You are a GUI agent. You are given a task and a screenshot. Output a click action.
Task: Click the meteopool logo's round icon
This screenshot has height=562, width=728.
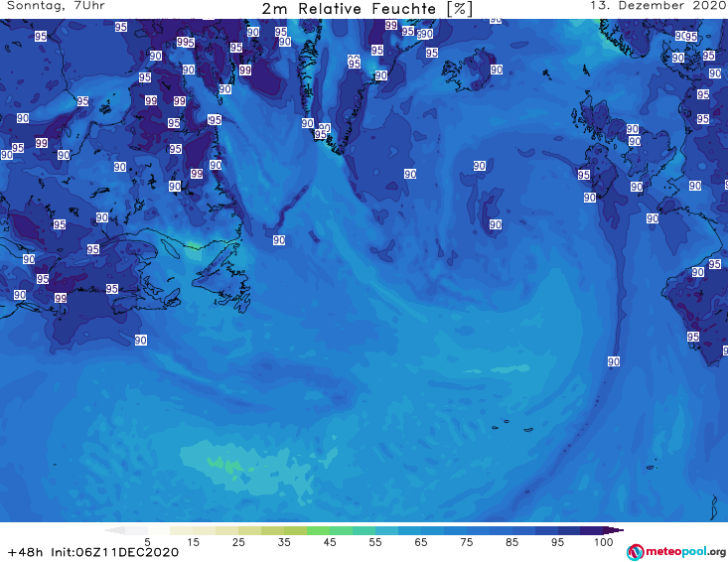tap(635, 552)
